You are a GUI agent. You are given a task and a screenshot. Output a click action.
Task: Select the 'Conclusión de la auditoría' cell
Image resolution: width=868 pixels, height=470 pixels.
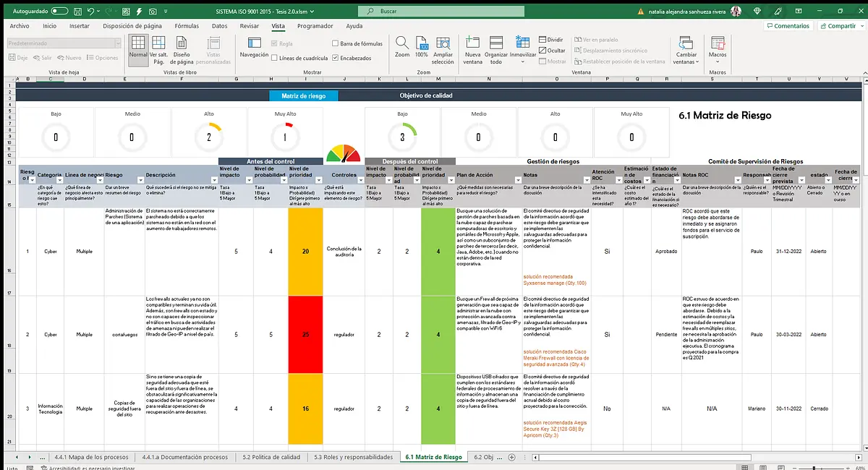[344, 252]
